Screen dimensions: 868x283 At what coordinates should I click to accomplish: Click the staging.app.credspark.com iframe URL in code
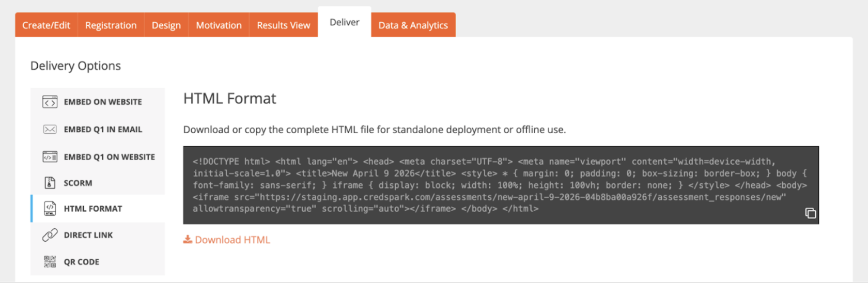tap(520, 197)
